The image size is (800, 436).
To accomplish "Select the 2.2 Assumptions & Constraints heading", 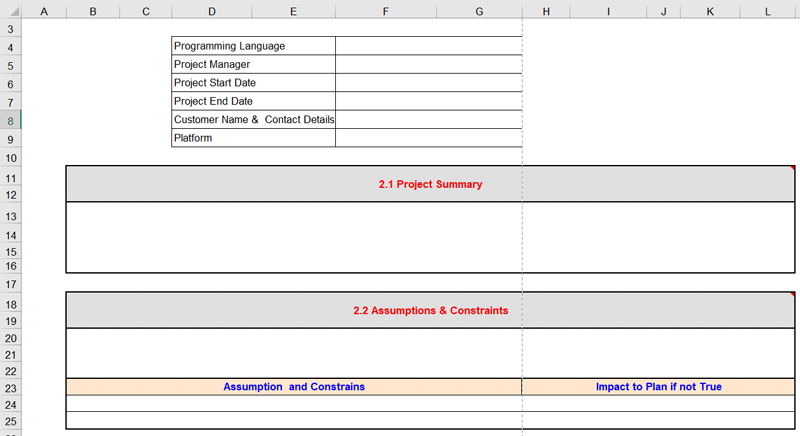I will [430, 311].
